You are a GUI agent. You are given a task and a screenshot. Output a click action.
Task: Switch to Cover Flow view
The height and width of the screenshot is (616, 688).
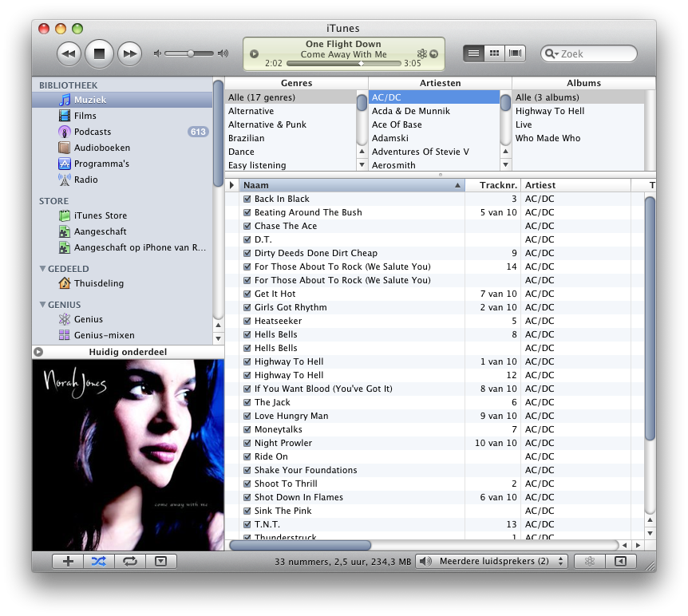point(516,53)
